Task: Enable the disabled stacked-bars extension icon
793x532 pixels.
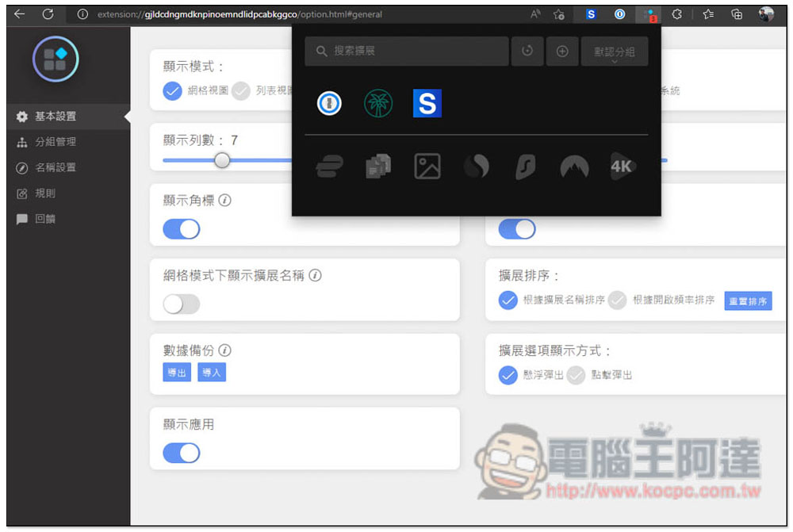Action: 329,166
